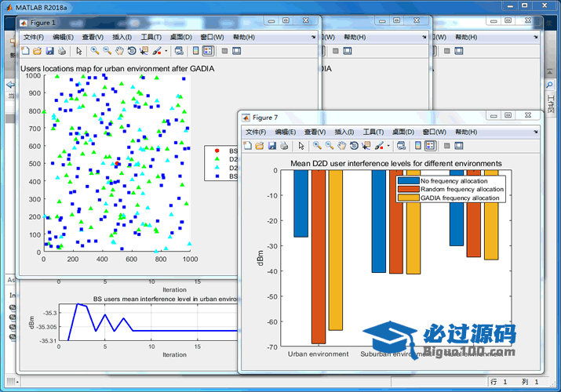Open 窗口(W) menu in Figure 7

click(434, 132)
